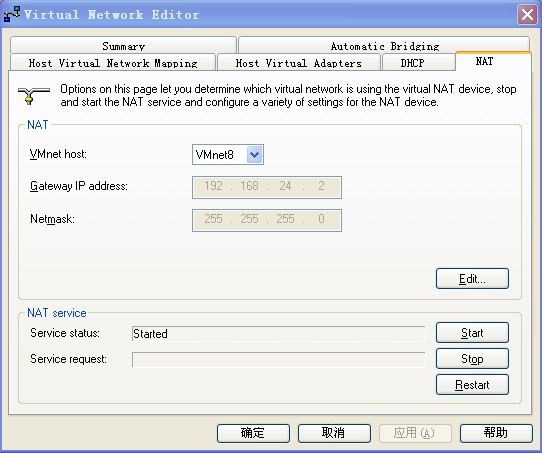The height and width of the screenshot is (453, 542).
Task: Click the 'Virtual Network Editor' title text
Action: 111,15
